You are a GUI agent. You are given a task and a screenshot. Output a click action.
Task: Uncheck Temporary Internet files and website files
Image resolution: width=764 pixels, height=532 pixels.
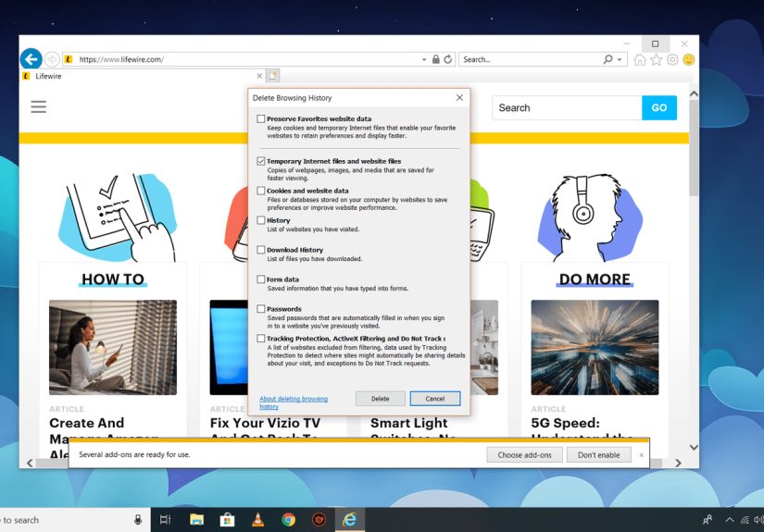pos(261,161)
